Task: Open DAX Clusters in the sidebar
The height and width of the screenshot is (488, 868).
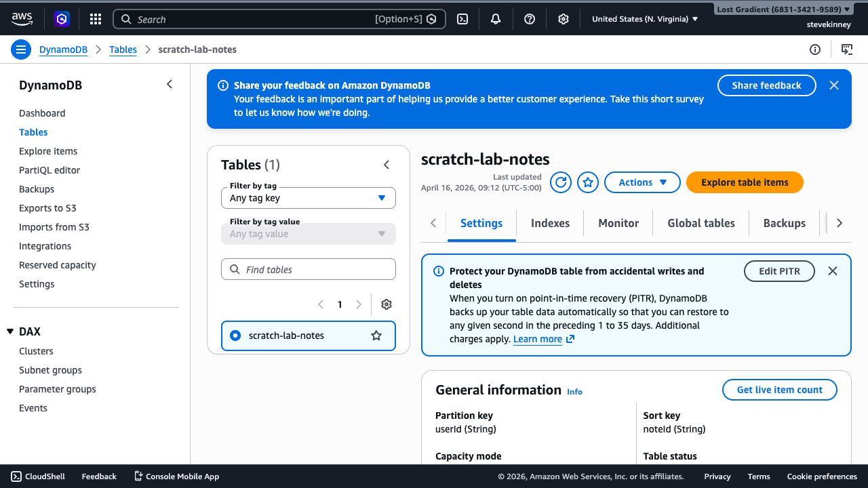Action: (x=36, y=351)
